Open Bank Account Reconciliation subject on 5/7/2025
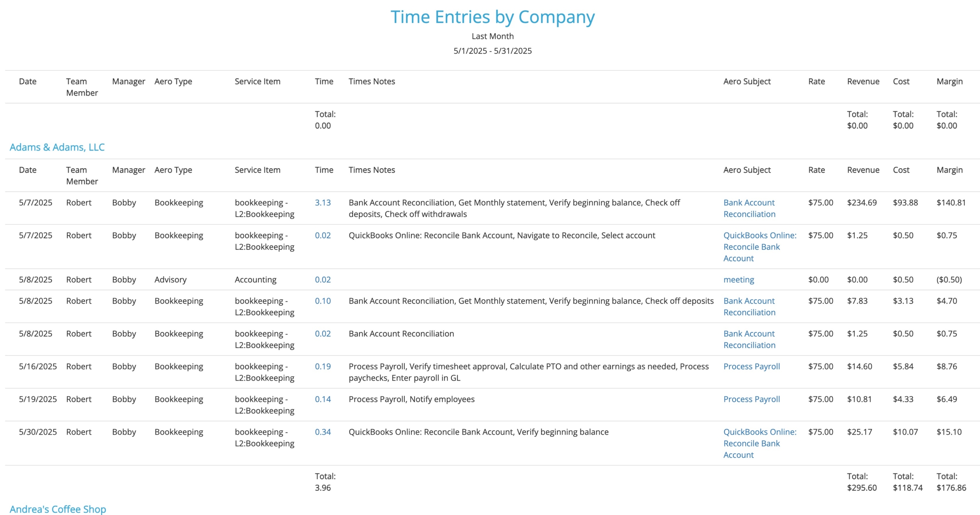Viewport: 980px width, 515px height. coord(749,208)
